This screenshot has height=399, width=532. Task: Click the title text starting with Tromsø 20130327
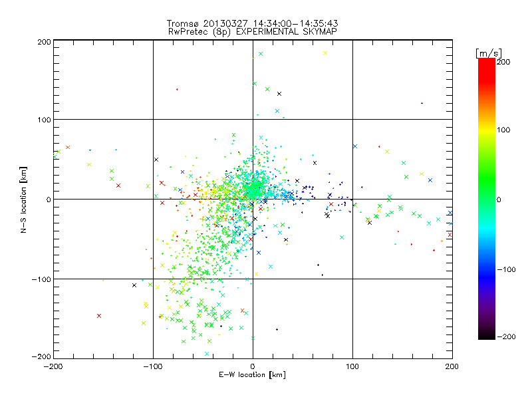(252, 23)
